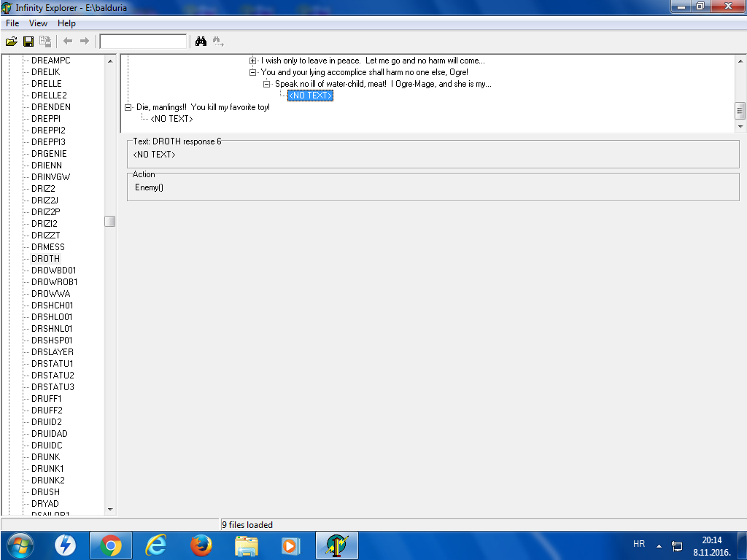Select the highlighted <NO TEXT> tree entry
The image size is (747, 560).
tap(310, 96)
